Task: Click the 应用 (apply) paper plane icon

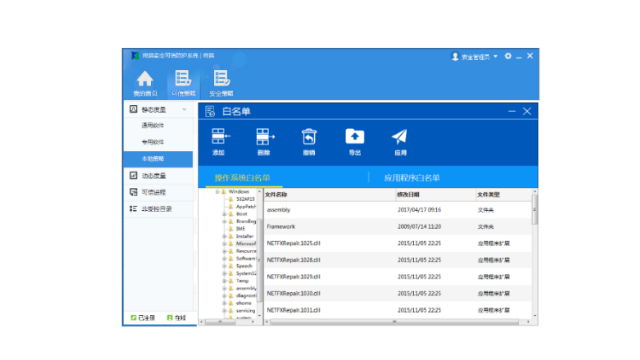Action: tap(400, 136)
